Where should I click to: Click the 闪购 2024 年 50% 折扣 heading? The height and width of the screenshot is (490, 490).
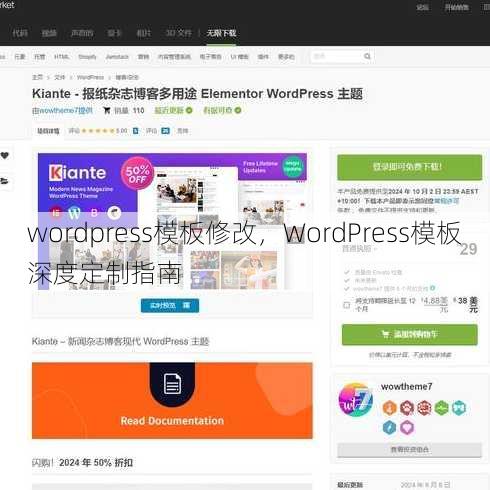[82, 463]
